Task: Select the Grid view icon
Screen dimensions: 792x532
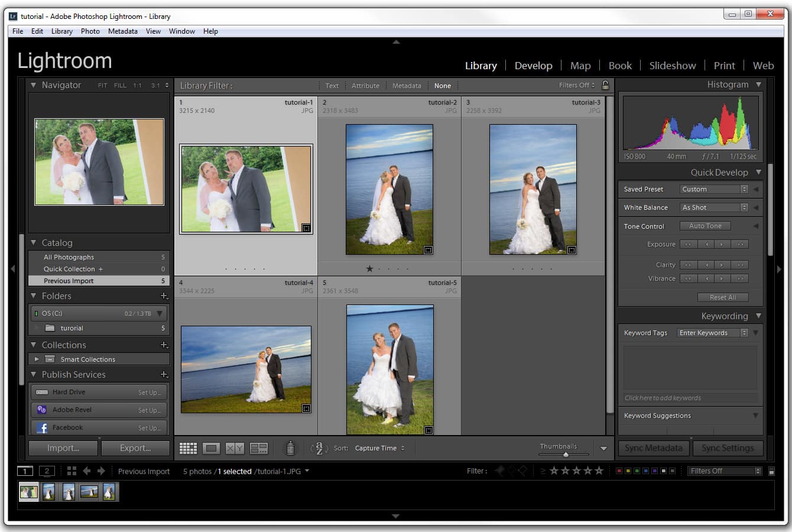Action: tap(188, 447)
